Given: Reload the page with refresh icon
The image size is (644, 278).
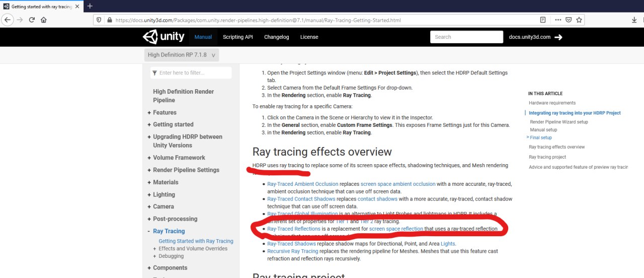Looking at the screenshot, I should (x=32, y=20).
